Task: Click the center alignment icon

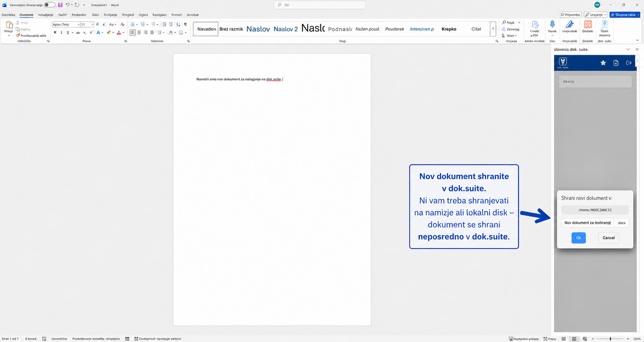Action: (139, 33)
